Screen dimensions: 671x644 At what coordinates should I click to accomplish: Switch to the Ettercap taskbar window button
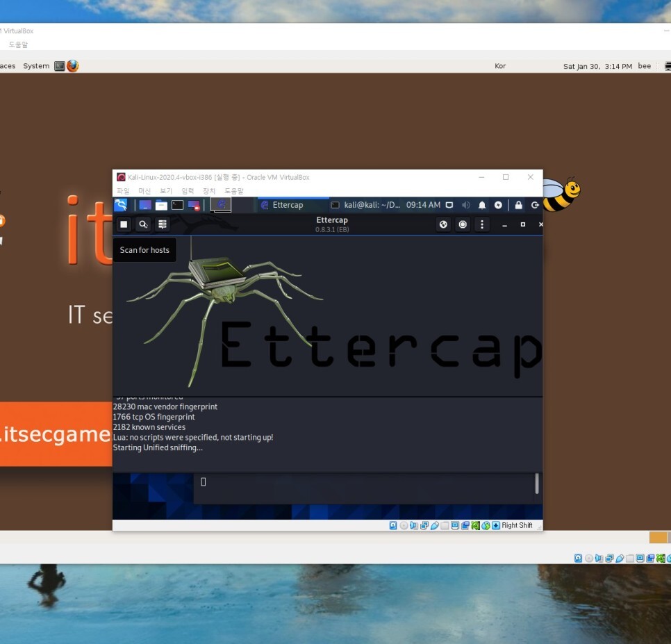(x=292, y=205)
